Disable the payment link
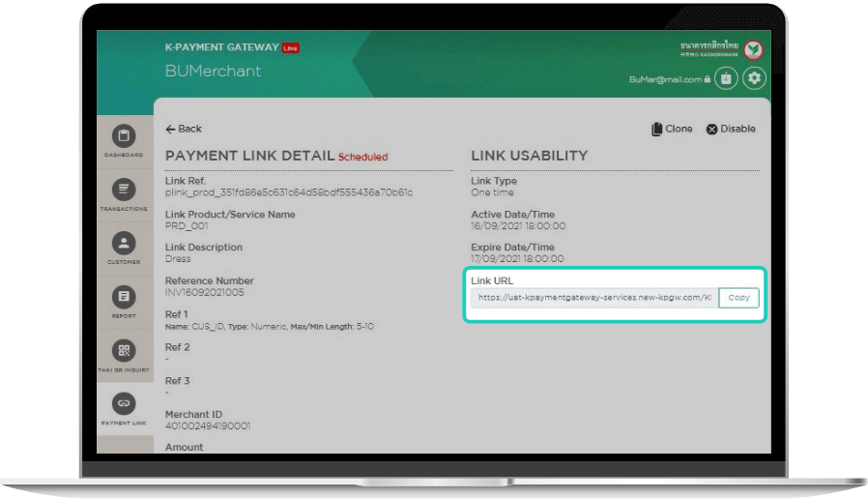 (x=731, y=129)
